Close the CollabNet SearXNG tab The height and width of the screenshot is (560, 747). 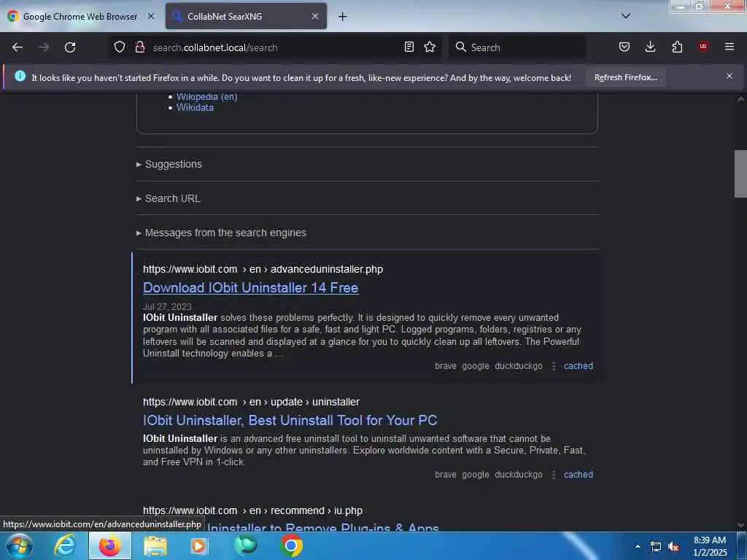click(x=315, y=16)
